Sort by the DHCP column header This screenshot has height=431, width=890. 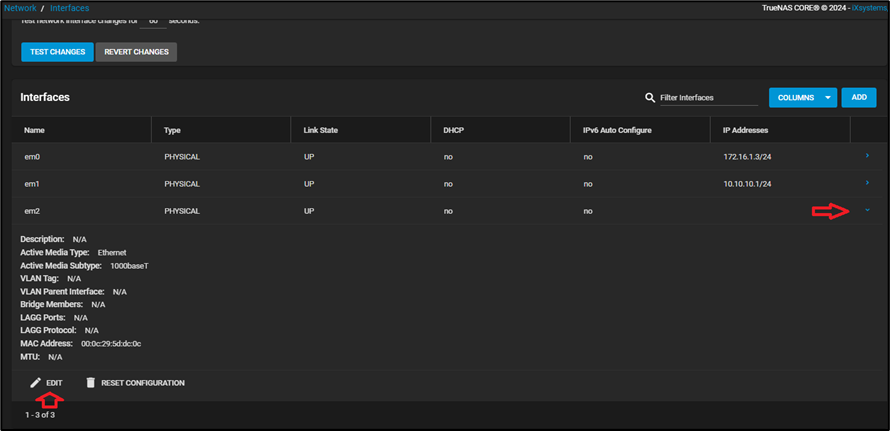click(x=455, y=130)
